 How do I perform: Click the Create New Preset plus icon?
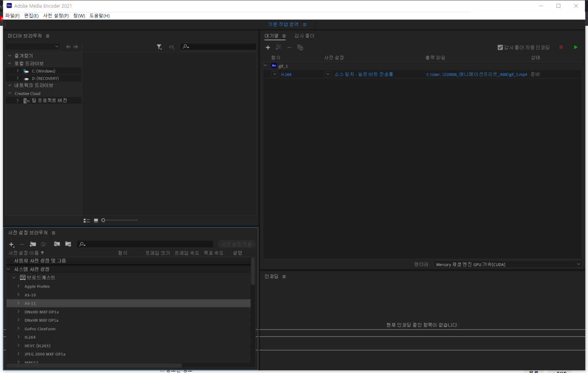coord(12,244)
